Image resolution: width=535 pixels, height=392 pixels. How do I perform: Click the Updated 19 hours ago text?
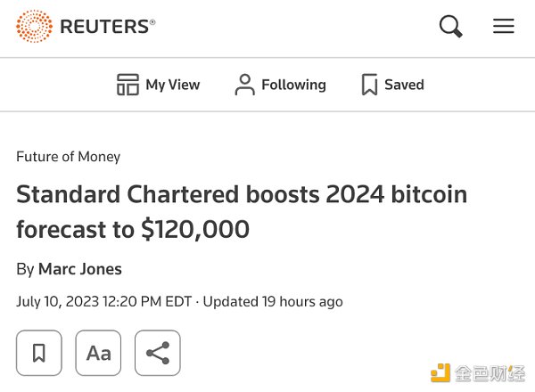(x=273, y=301)
